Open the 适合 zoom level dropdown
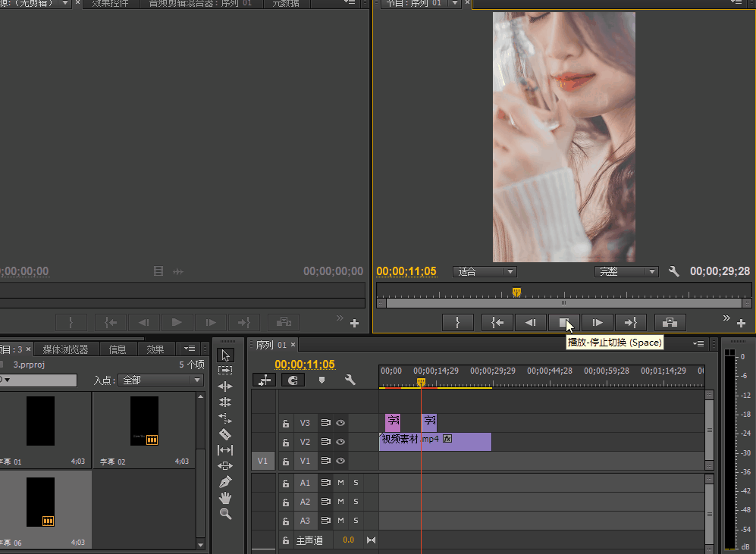 point(485,272)
